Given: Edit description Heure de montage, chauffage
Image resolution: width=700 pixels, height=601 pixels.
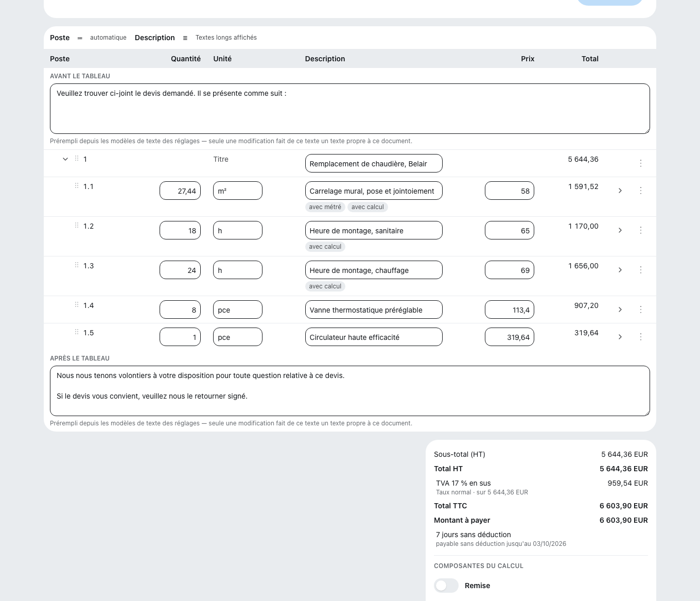Looking at the screenshot, I should (x=374, y=270).
